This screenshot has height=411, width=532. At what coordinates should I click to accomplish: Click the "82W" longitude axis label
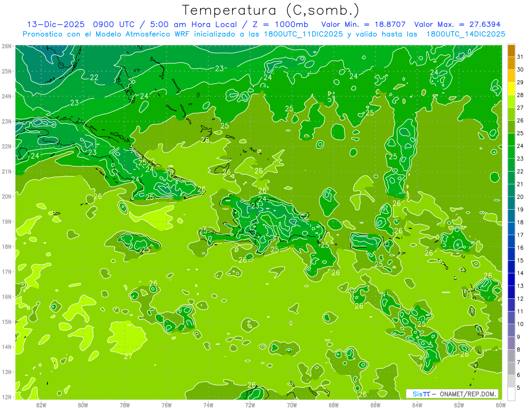[x=41, y=405]
